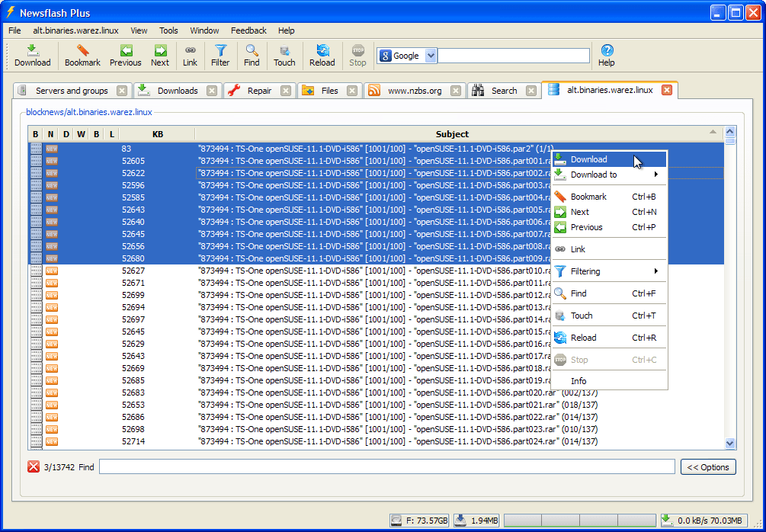Viewport: 766px width, 532px height.
Task: Go to Previous item via toolbar
Action: 126,51
